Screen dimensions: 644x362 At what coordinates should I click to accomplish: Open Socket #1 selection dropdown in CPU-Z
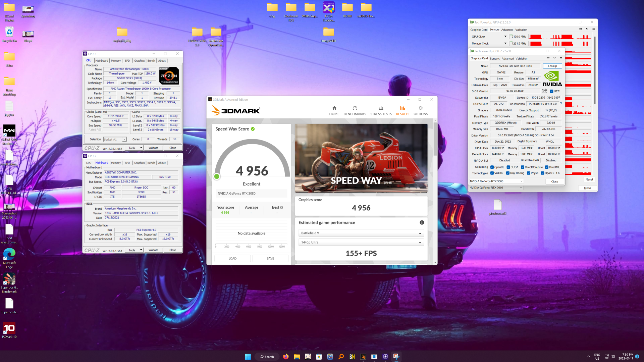point(115,139)
